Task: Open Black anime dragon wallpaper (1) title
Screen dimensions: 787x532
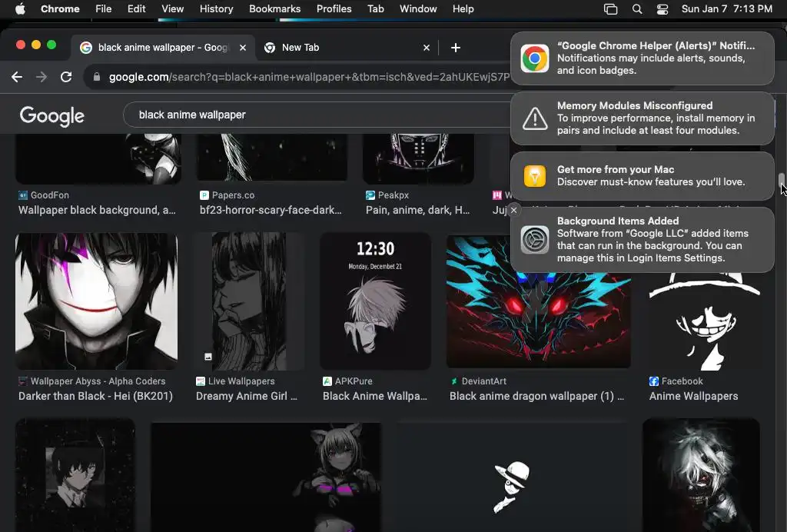Action: point(536,397)
